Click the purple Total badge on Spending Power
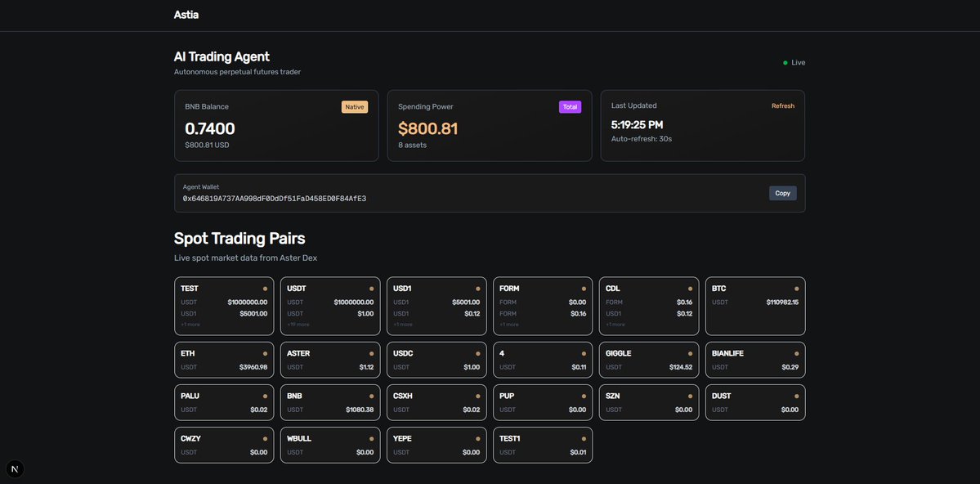Screen dimensions: 980x484 570,107
